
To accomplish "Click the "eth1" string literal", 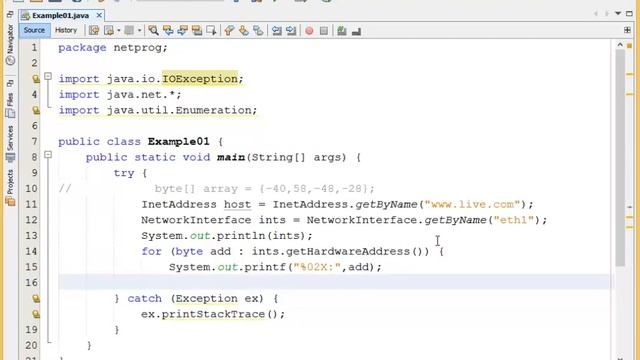I will click(514, 220).
